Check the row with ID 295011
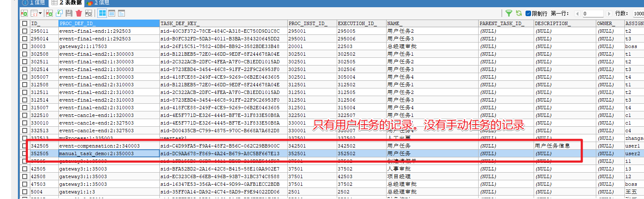 click(x=25, y=31)
